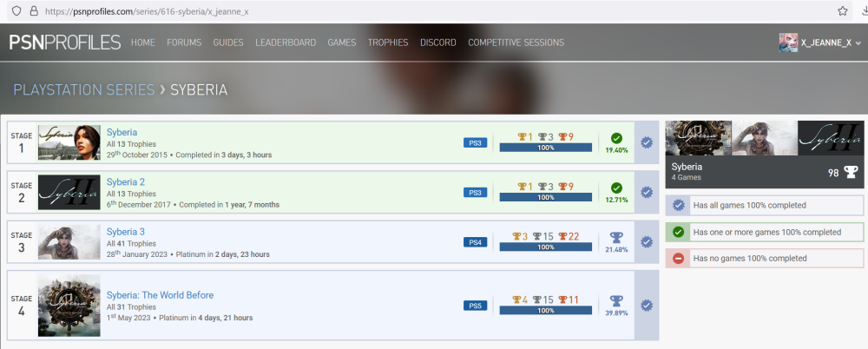The height and width of the screenshot is (349, 868).
Task: Click the Syberia 3 100% progress bar
Action: 545,247
